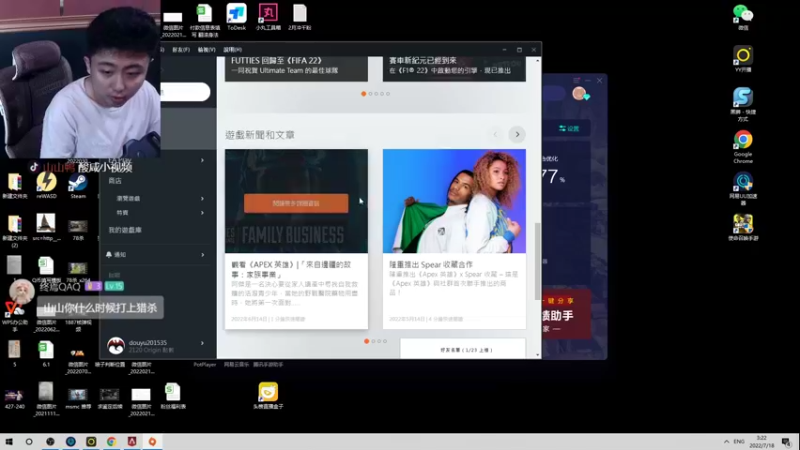Expand the 特賣 submenu arrow
The height and width of the screenshot is (450, 800).
click(x=203, y=213)
